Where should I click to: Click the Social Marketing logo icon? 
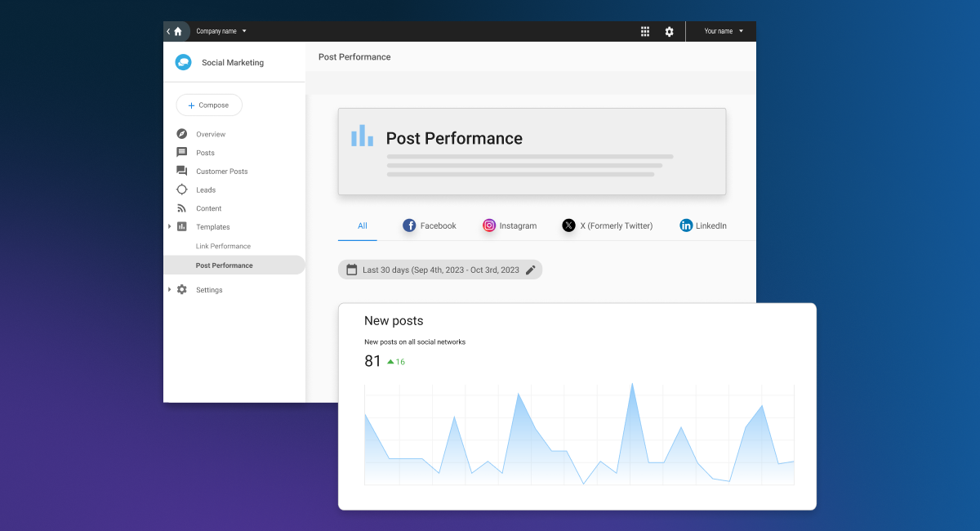tap(184, 62)
